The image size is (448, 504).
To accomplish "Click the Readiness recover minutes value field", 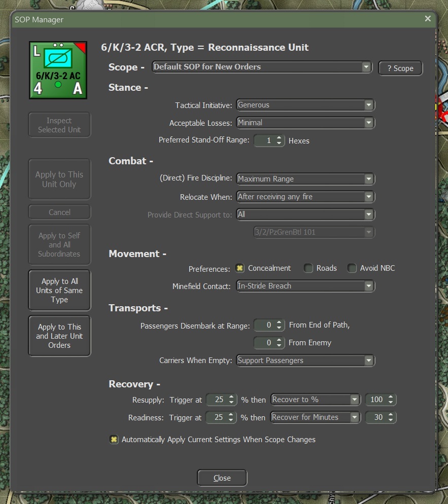I will [x=376, y=417].
